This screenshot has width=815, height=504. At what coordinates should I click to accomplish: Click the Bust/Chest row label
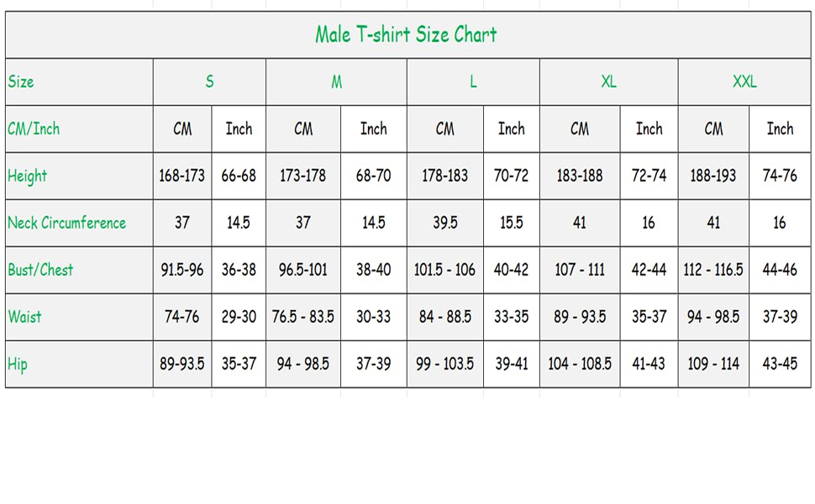click(x=40, y=270)
